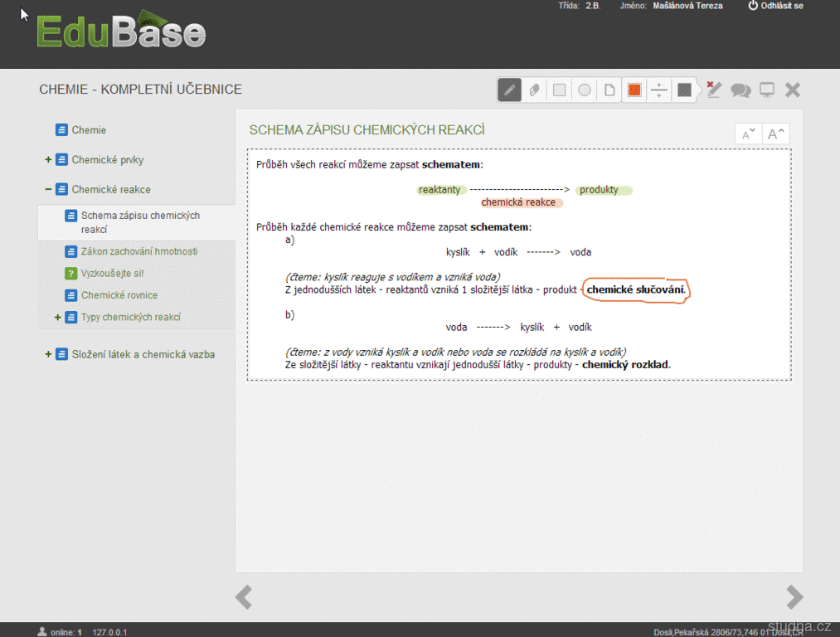Open the chat discussion bubbles
This screenshot has width=840, height=637.
[740, 90]
